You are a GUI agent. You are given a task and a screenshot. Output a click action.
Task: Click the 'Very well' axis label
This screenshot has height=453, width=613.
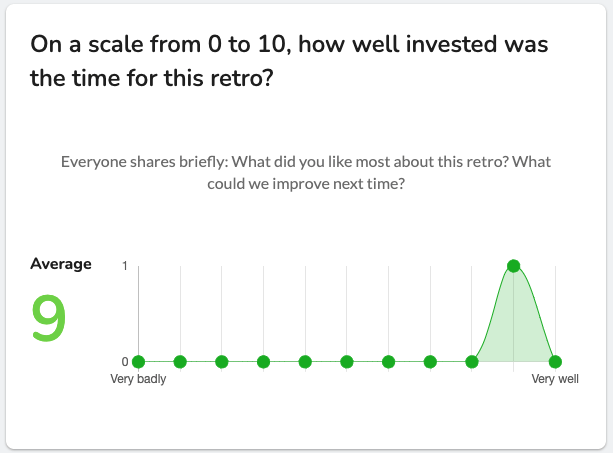point(555,379)
